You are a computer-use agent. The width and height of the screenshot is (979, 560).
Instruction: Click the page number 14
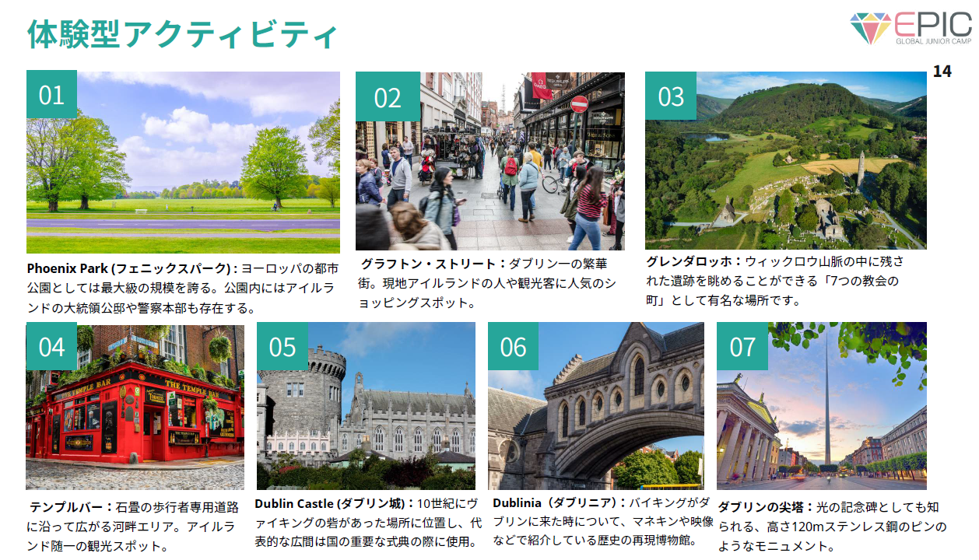[x=942, y=72]
